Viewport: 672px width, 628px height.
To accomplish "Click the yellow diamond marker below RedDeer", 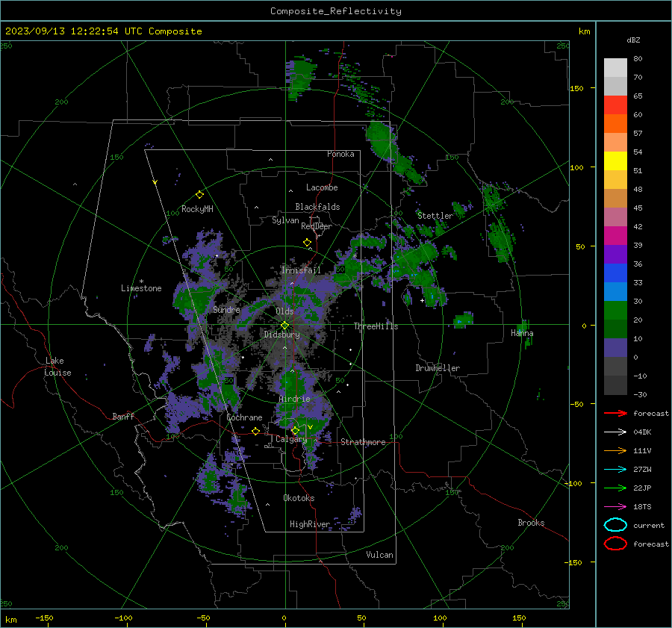I will (x=307, y=243).
